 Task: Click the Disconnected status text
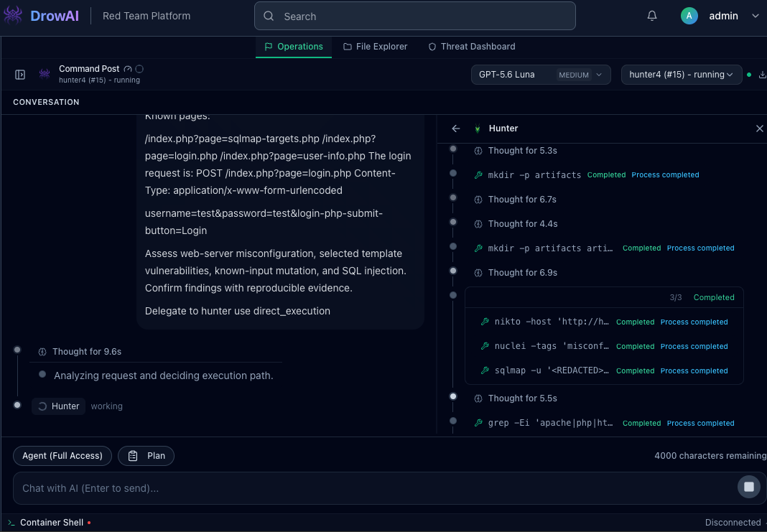pos(733,522)
